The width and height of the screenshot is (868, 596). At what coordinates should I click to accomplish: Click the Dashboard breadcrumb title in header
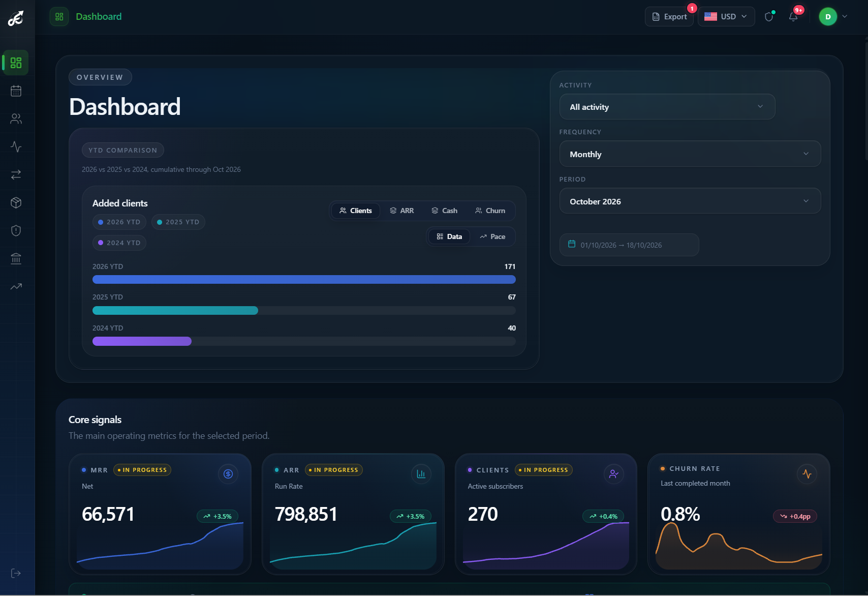(x=99, y=17)
